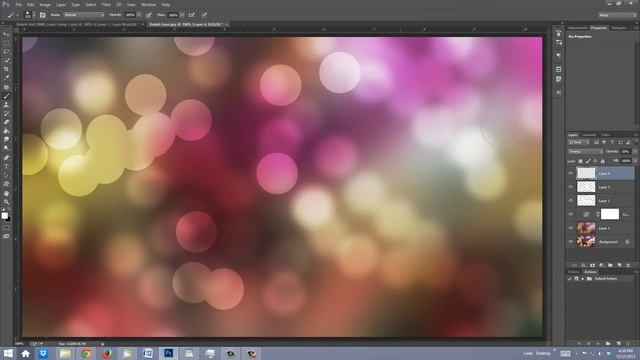The image size is (640, 360).
Task: Open the File menu
Action: 19,4
